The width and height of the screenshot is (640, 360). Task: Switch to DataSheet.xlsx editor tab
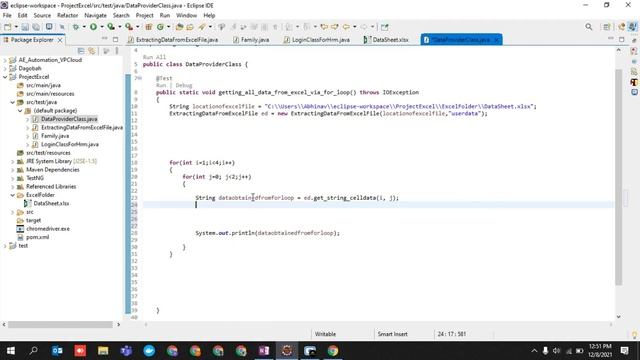386,40
